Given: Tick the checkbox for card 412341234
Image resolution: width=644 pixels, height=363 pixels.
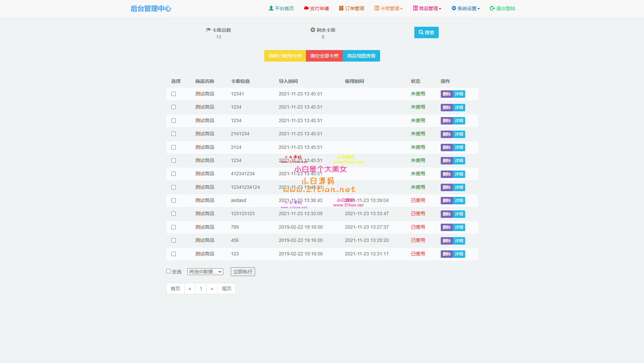Looking at the screenshot, I should pyautogui.click(x=173, y=174).
